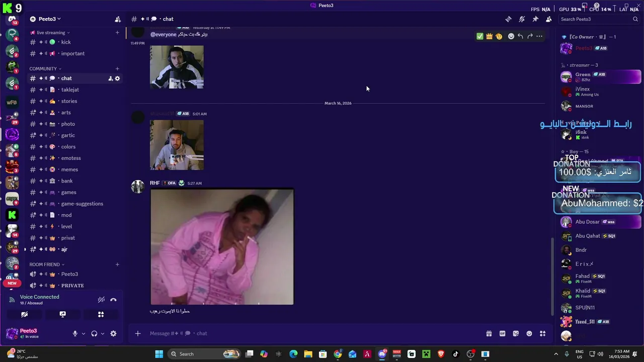
Task: Collapse the ROOM FRIEND category
Action: click(x=47, y=264)
